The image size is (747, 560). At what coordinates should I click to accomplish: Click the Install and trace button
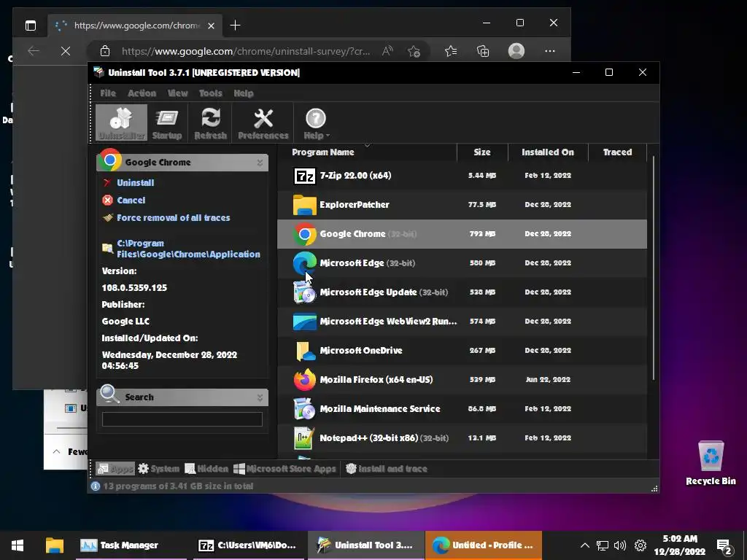pos(387,469)
